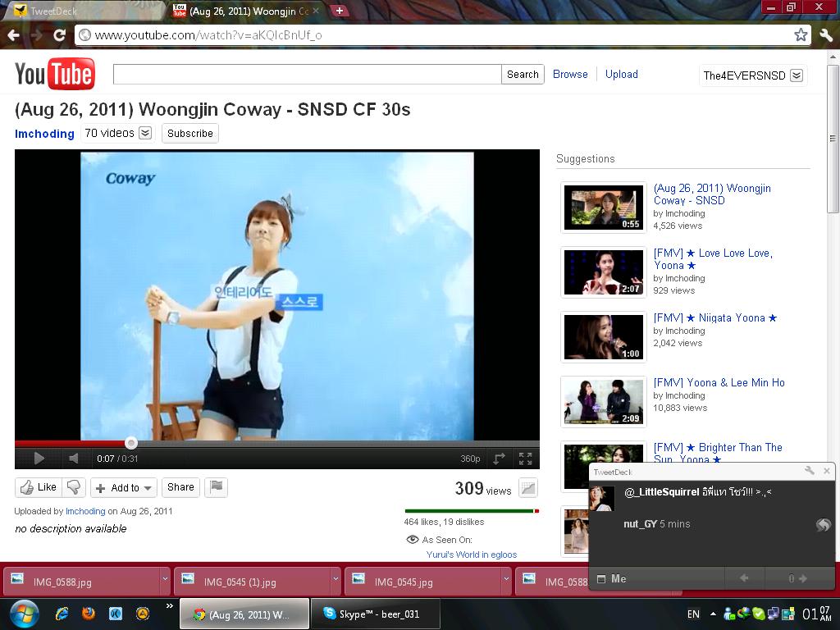Image resolution: width=840 pixels, height=630 pixels.
Task: Open Brighter Than The Sun Yoona link
Action: point(717,453)
